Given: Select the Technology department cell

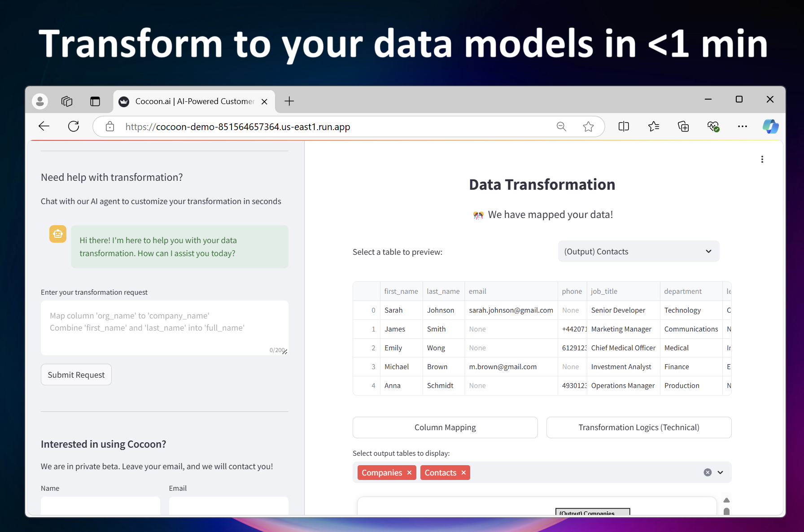Looking at the screenshot, I should click(x=691, y=310).
